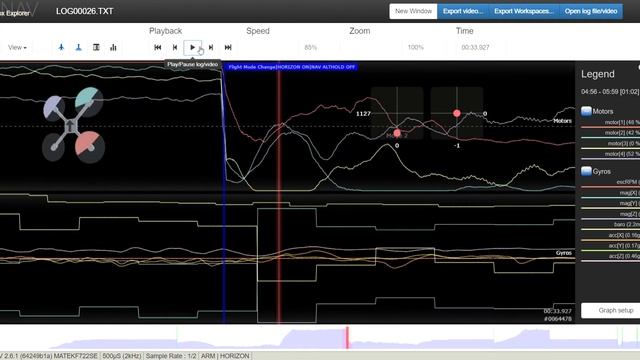Select acc[Z] legend entry
This screenshot has height=360, width=640.
click(x=611, y=257)
